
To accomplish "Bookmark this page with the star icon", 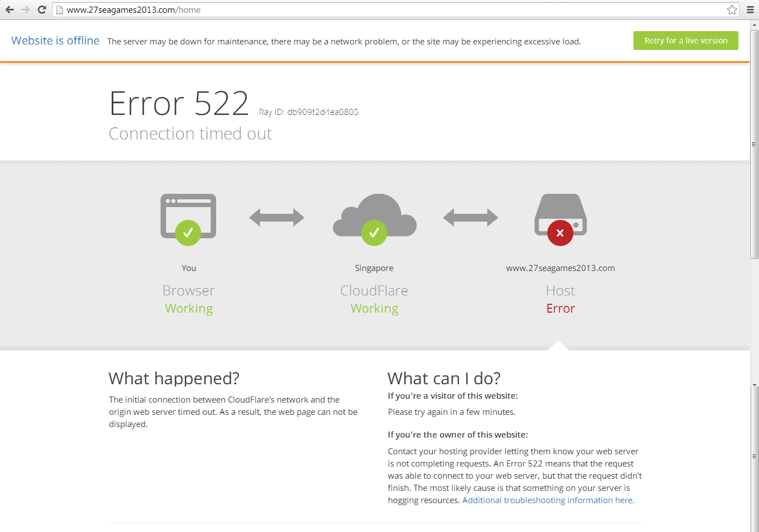I will coord(732,9).
